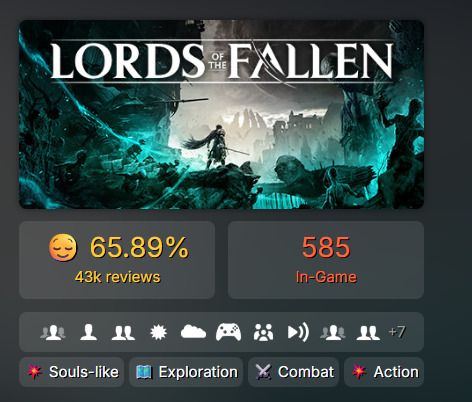Click the relieved face rating emoji
Screen dimensions: 472x402
63,247
